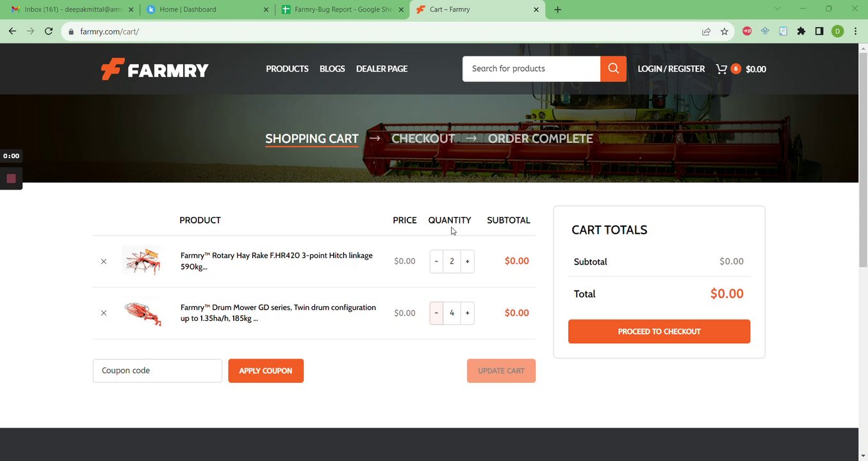Close the Farmry-Bug Report tab
This screenshot has height=461, width=868.
click(x=401, y=10)
